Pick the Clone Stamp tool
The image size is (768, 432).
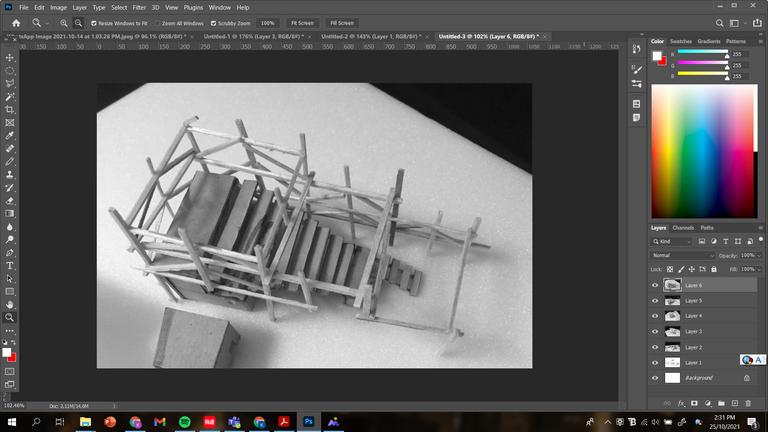pos(9,174)
